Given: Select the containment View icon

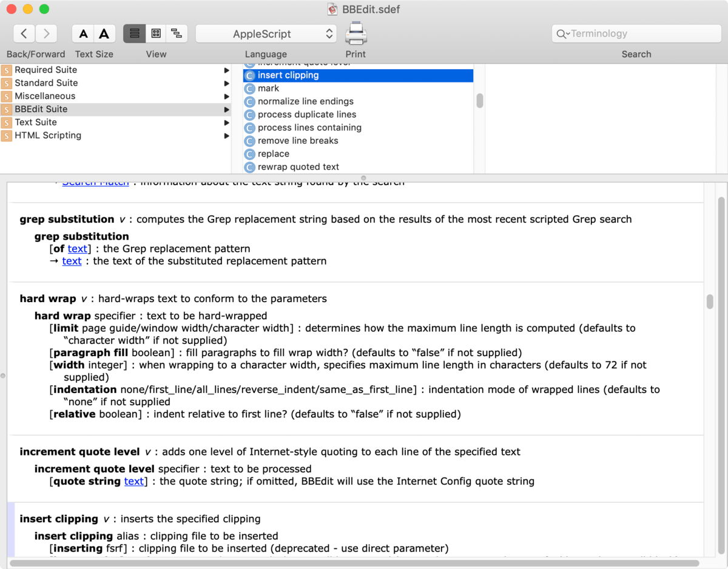Looking at the screenshot, I should (x=155, y=33).
